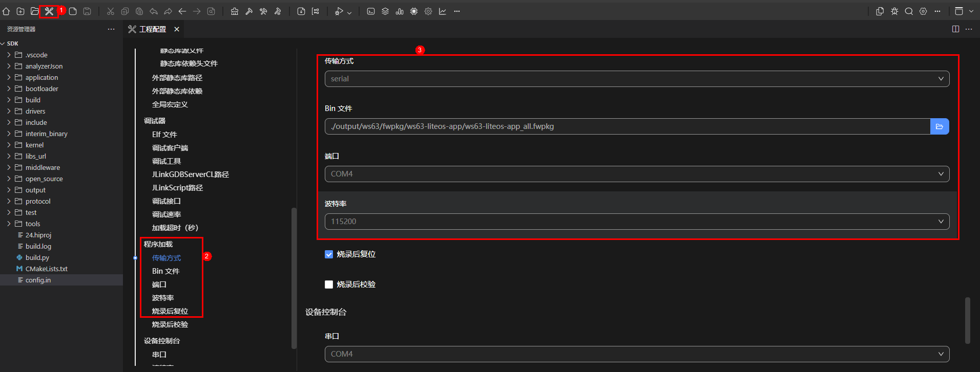
Task: Select 烧录后校验 in settings outline
Action: coord(170,324)
